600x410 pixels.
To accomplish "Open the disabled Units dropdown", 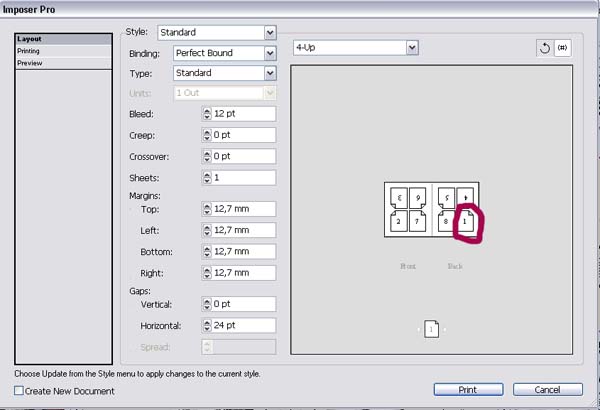I will 225,93.
